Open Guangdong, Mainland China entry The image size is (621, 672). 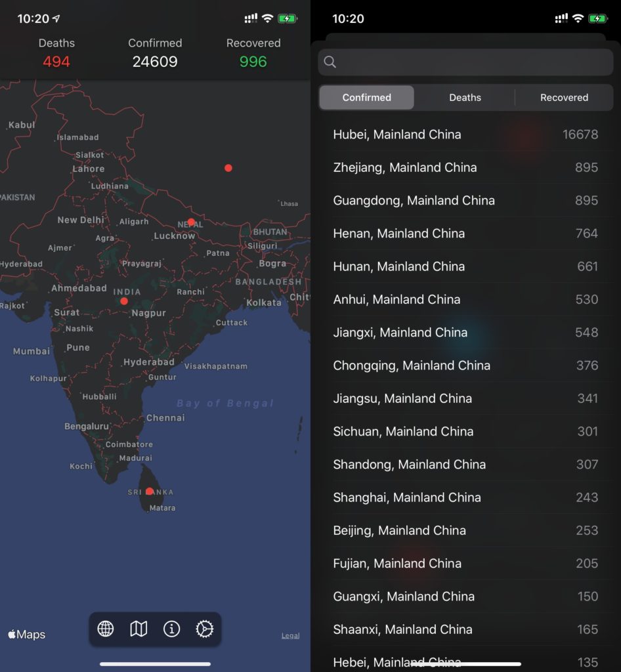[465, 200]
